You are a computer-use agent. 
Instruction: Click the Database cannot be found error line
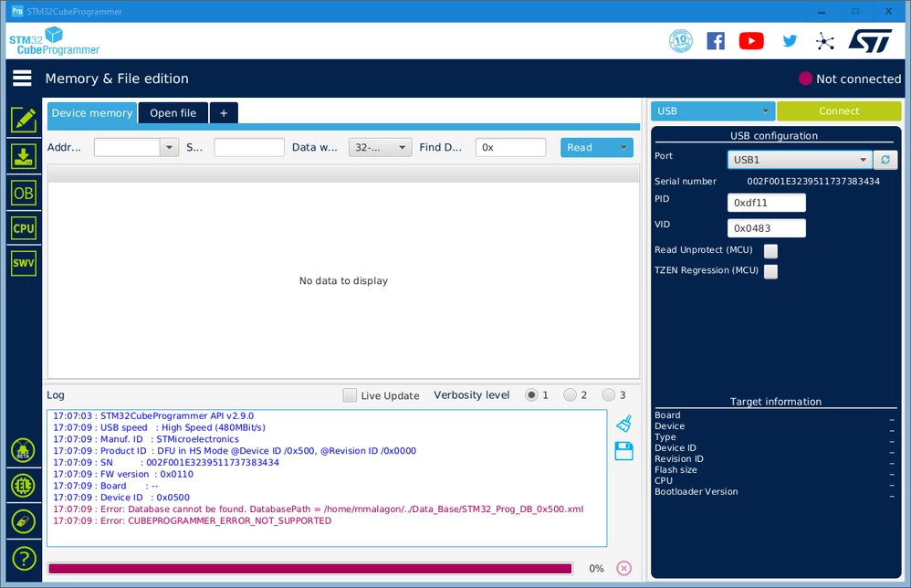pos(319,509)
